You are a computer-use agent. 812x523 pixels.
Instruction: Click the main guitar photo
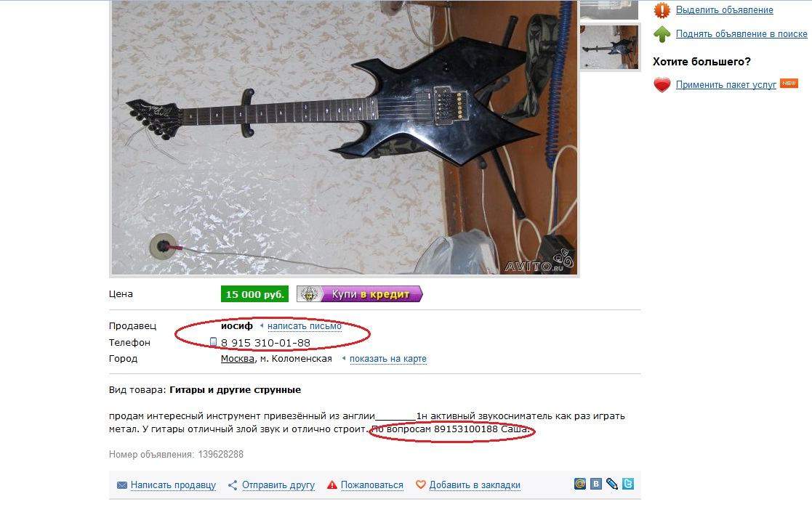pyautogui.click(x=345, y=137)
